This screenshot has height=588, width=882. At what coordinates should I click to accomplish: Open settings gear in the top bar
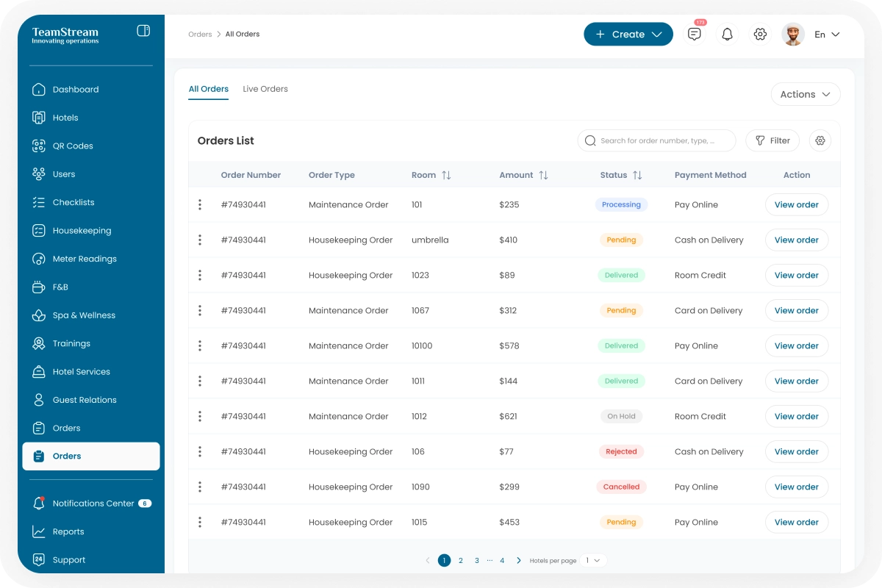760,35
